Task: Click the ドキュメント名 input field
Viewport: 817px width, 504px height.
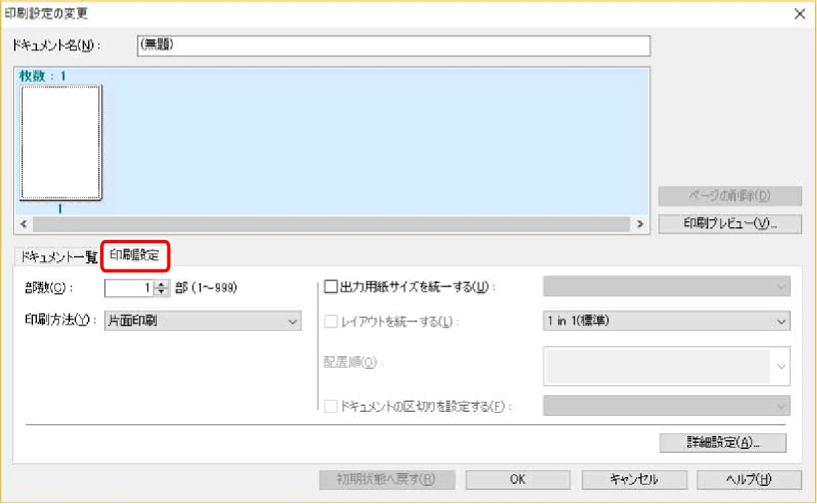Action: [x=393, y=46]
